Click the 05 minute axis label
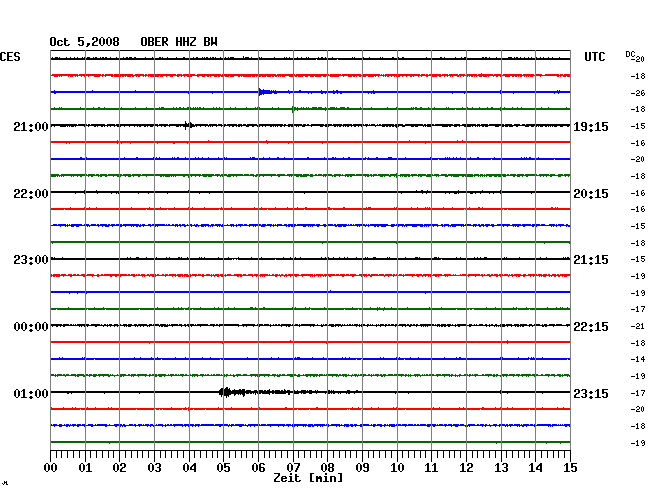The image size is (650, 494). 223,468
